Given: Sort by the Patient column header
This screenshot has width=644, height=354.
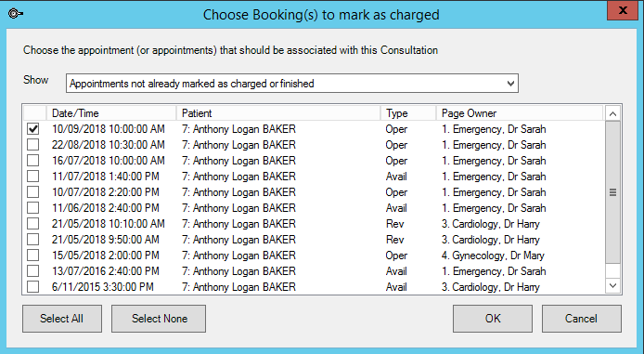Looking at the screenshot, I should point(278,113).
